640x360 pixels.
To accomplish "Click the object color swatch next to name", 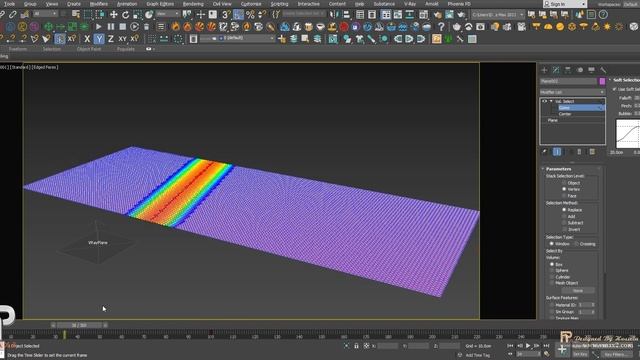I will pyautogui.click(x=602, y=82).
